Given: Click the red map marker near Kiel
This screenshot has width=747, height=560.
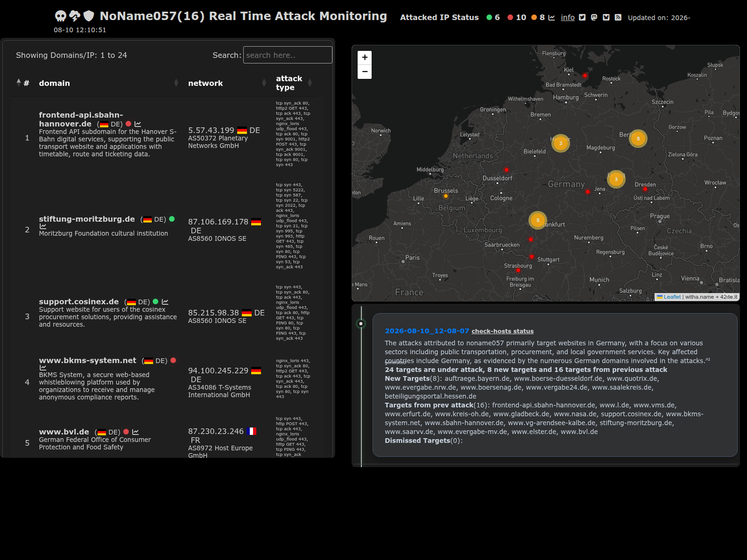Looking at the screenshot, I should click(x=585, y=76).
